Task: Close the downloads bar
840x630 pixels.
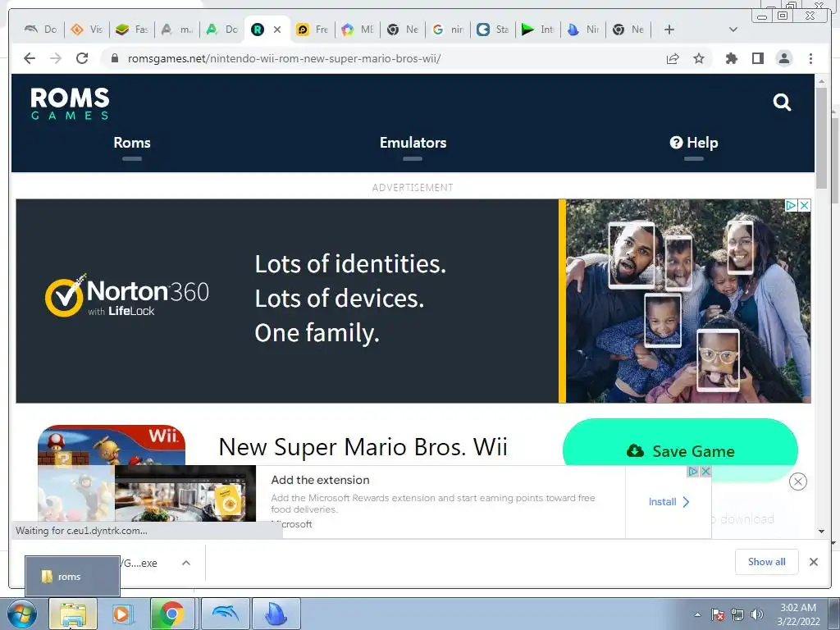Action: point(814,562)
